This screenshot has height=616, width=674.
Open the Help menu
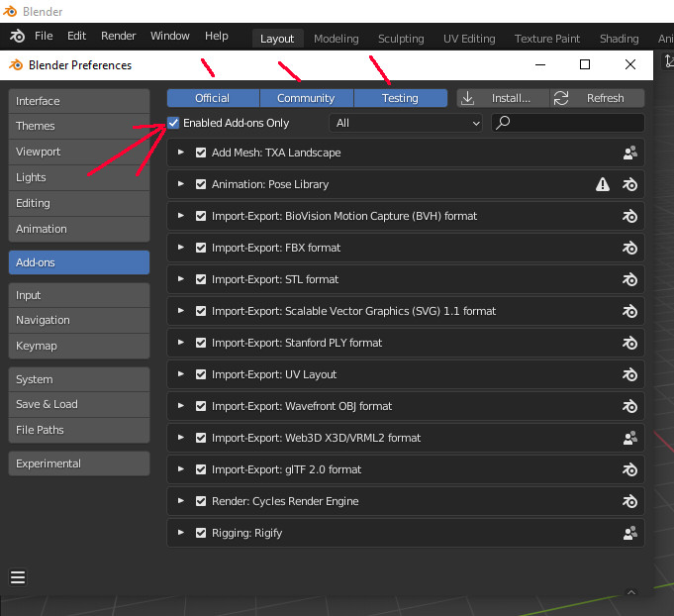point(216,36)
